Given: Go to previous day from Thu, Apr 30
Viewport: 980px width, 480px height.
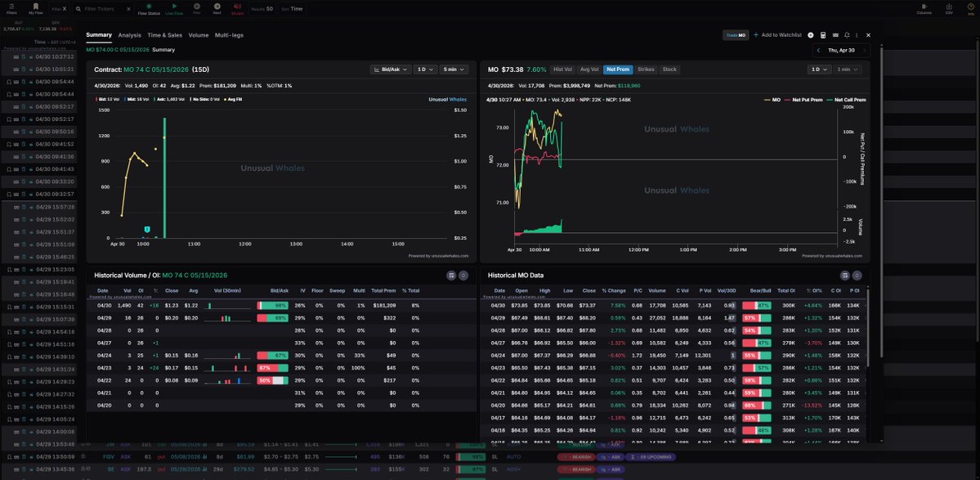Looking at the screenshot, I should (819, 50).
